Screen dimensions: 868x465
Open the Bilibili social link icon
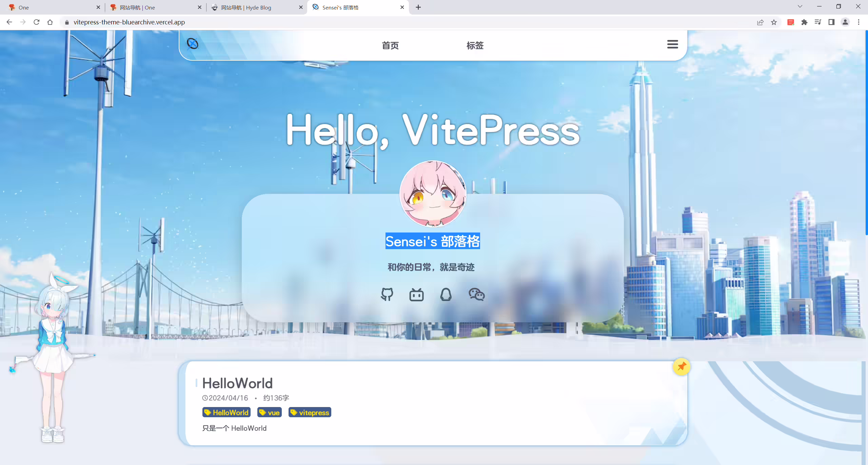pyautogui.click(x=416, y=295)
